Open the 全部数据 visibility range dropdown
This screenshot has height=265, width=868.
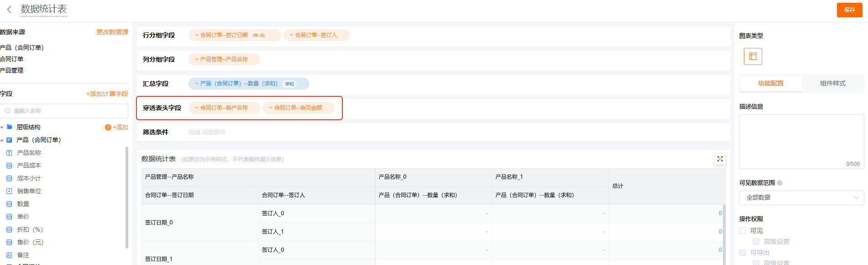(x=801, y=197)
